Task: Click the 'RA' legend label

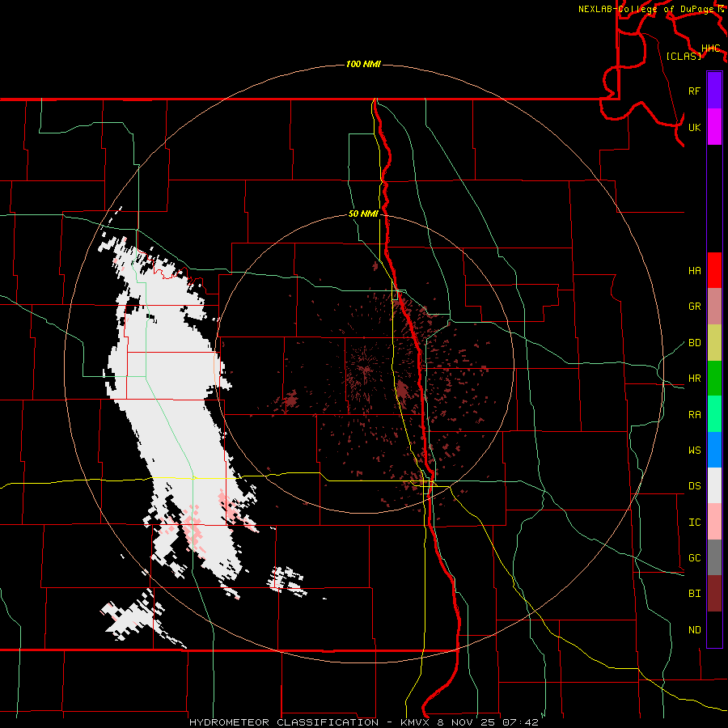Action: click(695, 415)
